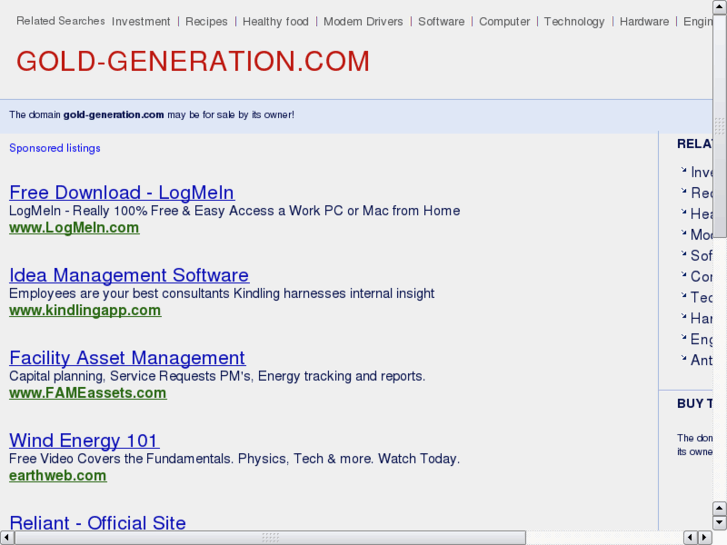
Task: Click vertical scrollbar up arrow at top
Action: click(720, 7)
